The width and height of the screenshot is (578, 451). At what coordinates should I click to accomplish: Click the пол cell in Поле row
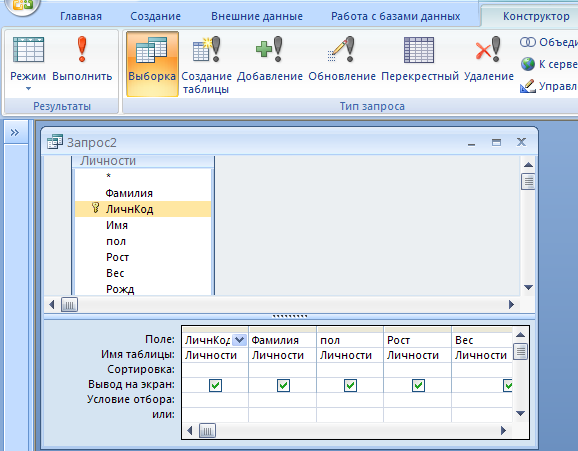coord(350,340)
